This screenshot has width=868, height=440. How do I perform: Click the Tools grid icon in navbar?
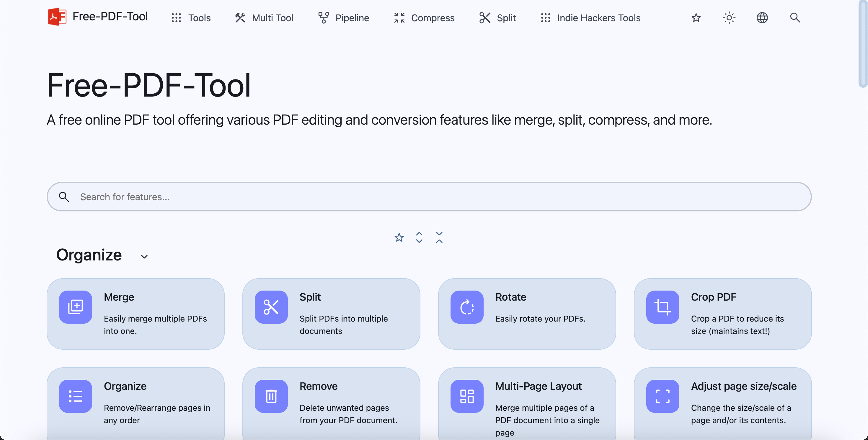[x=176, y=18]
